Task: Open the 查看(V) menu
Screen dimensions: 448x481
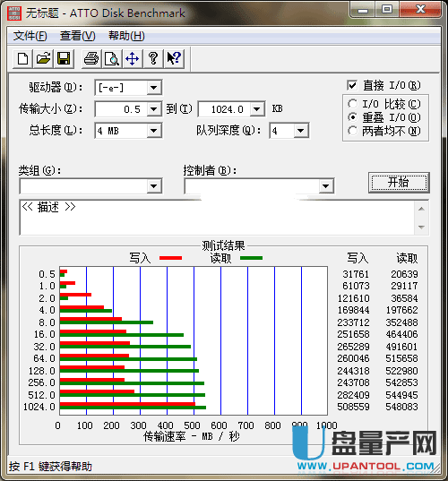Action: coord(78,36)
